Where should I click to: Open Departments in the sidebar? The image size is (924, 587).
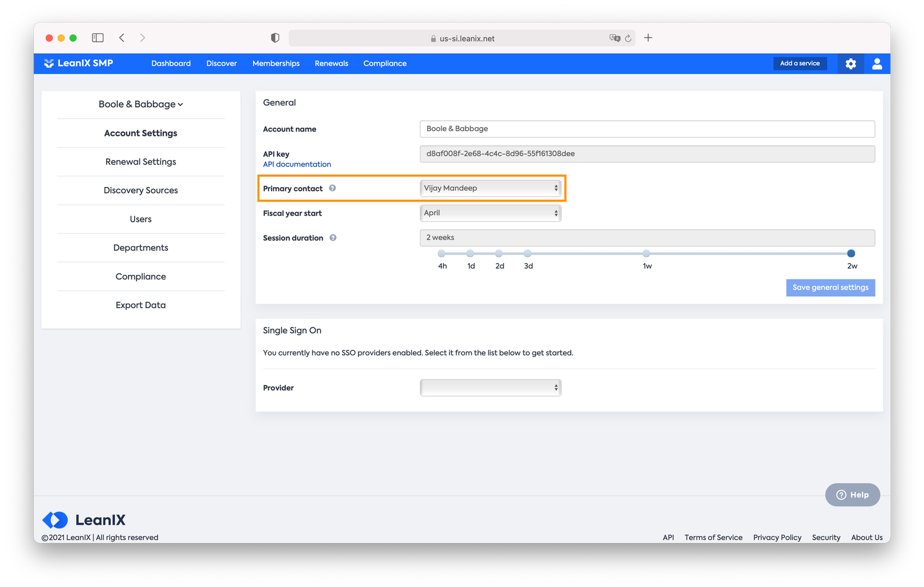[141, 248]
